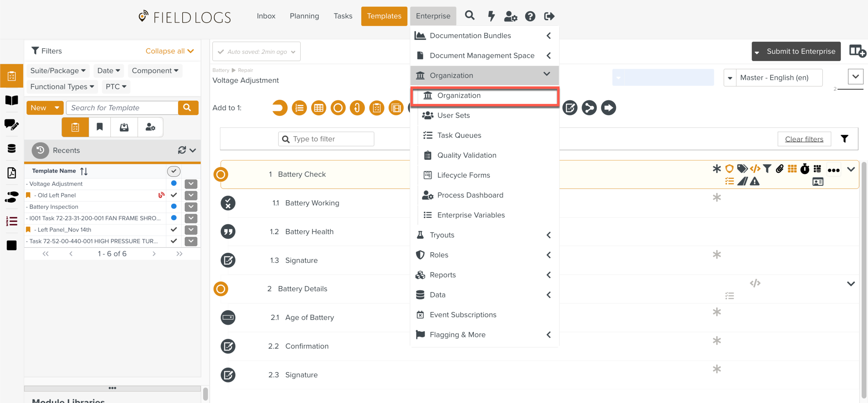Open the Suite/Package filter dropdown
Viewport: 868px width, 403px height.
(x=58, y=71)
